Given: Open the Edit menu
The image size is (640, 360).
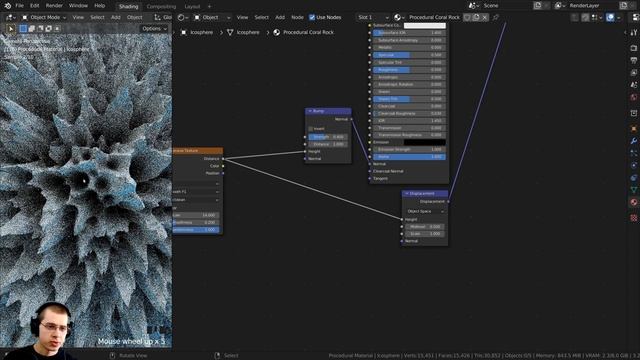Looking at the screenshot, I should point(35,6).
